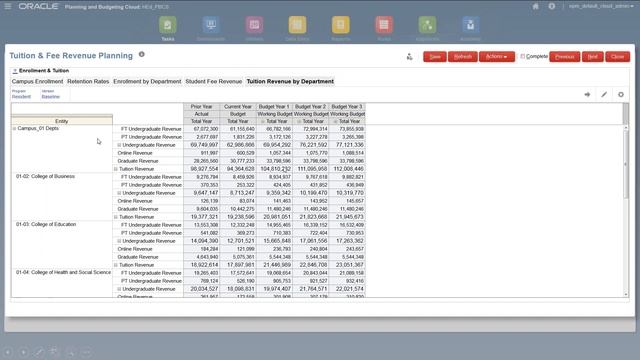Screen dimensions: 640x360
Task: Open the gear settings icon above the grid
Action: [621, 94]
